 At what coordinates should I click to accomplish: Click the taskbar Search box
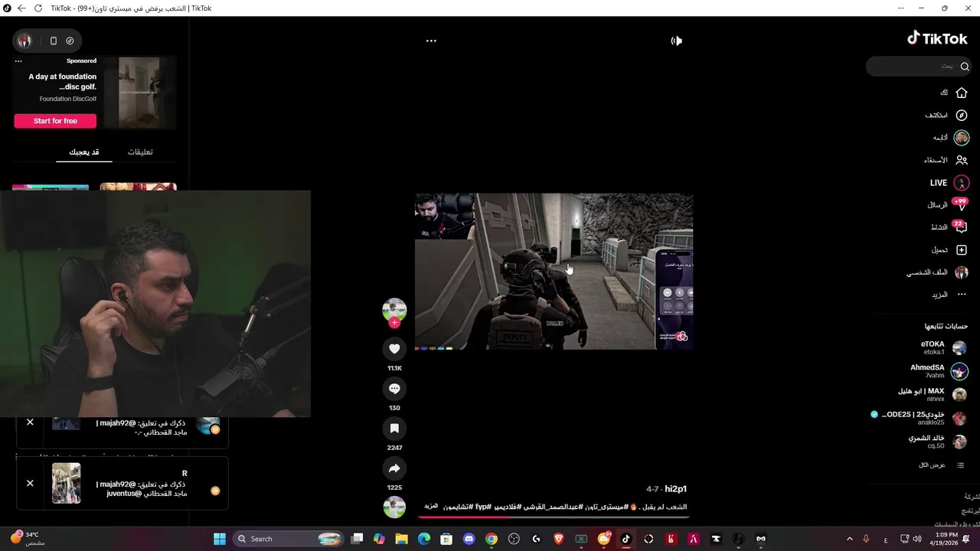(x=287, y=539)
